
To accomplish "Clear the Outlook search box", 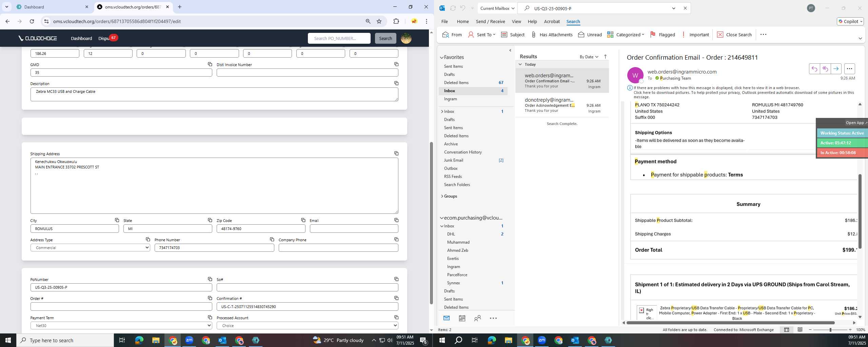I will [x=685, y=8].
